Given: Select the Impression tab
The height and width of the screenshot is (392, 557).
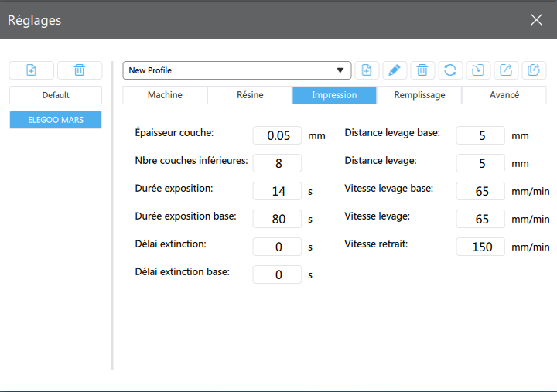Looking at the screenshot, I should (x=334, y=95).
